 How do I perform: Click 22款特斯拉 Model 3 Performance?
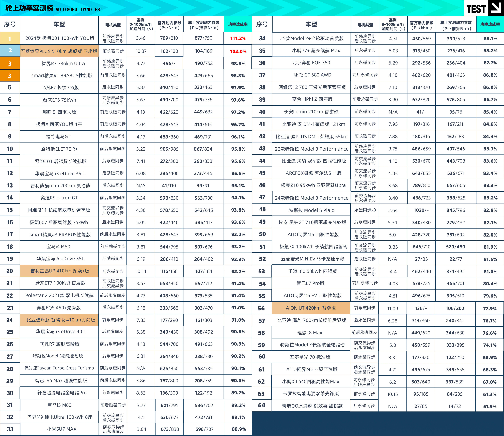[x=312, y=149]
